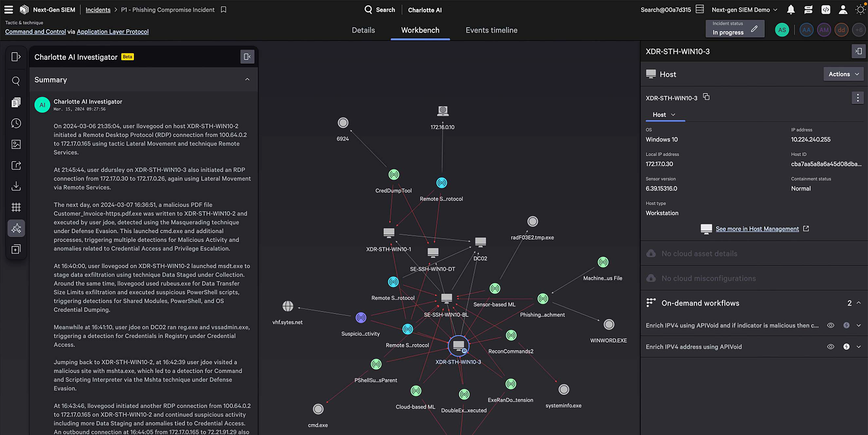Viewport: 868px width, 435px height.
Task: Switch to the Details tab
Action: (x=363, y=30)
